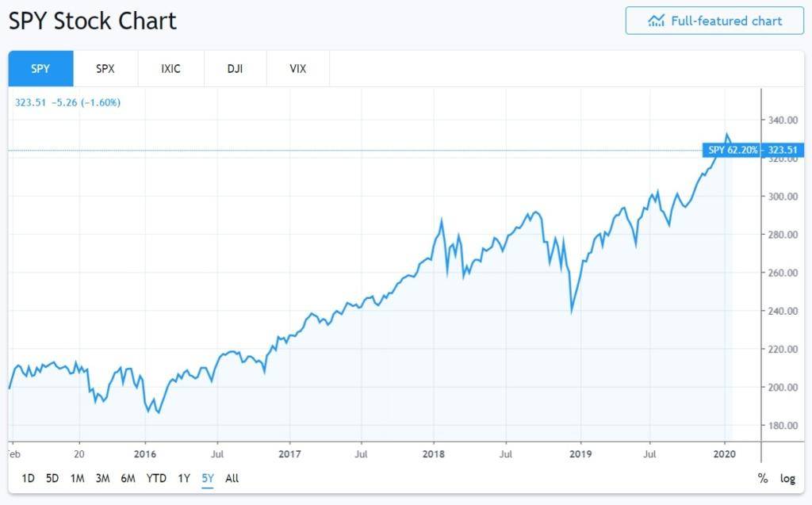The image size is (812, 505).
Task: Set time range to 1D
Action: 28,478
